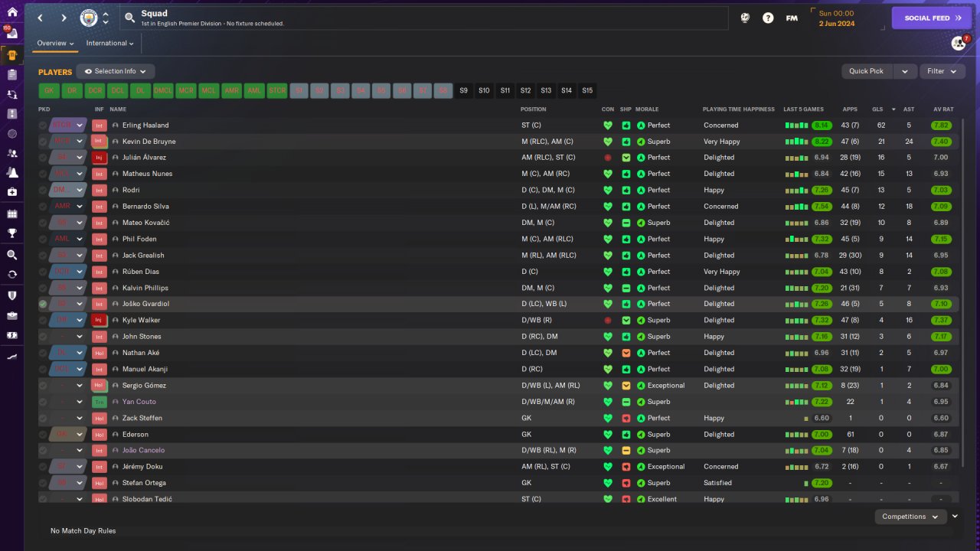
Task: Open Kevin De Bruyne's player profile link
Action: 149,142
